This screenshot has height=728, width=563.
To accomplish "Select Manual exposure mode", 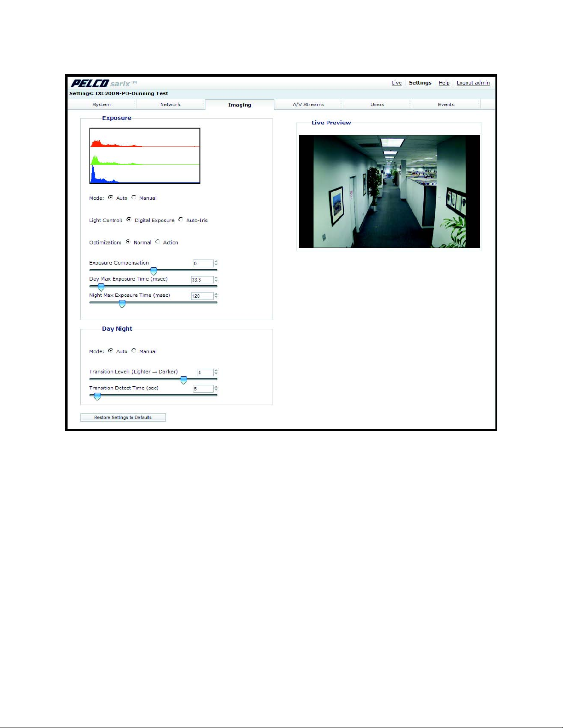I will pos(134,198).
